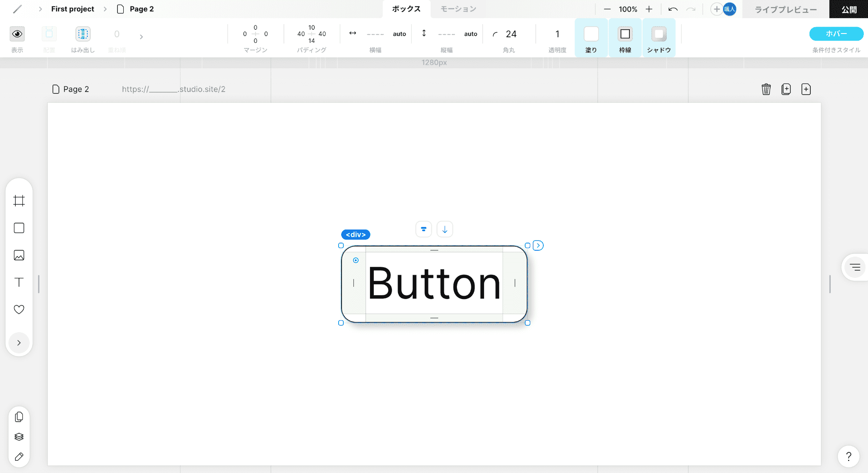Delete the page with the trash icon
Screen dimensions: 868x473
(766, 89)
